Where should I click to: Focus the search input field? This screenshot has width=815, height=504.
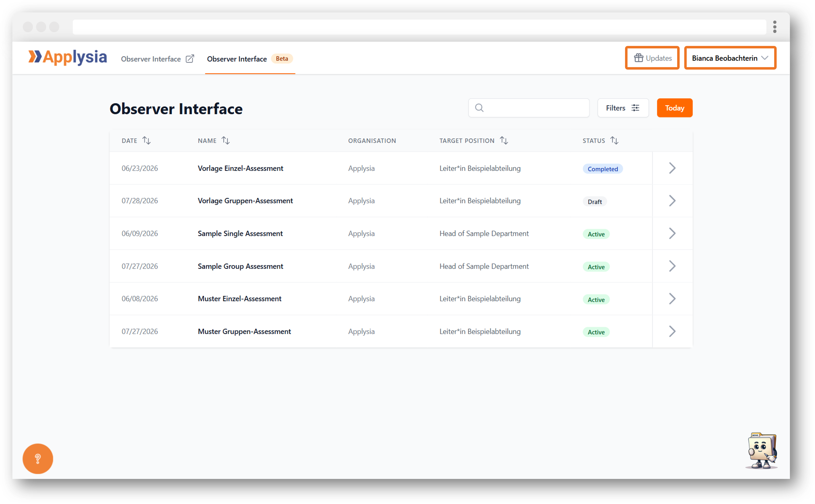point(529,108)
